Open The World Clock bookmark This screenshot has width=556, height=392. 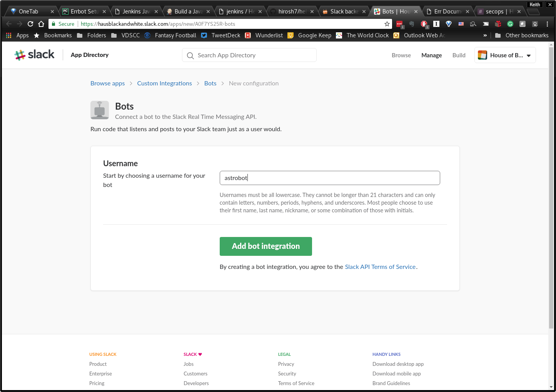[x=362, y=35]
